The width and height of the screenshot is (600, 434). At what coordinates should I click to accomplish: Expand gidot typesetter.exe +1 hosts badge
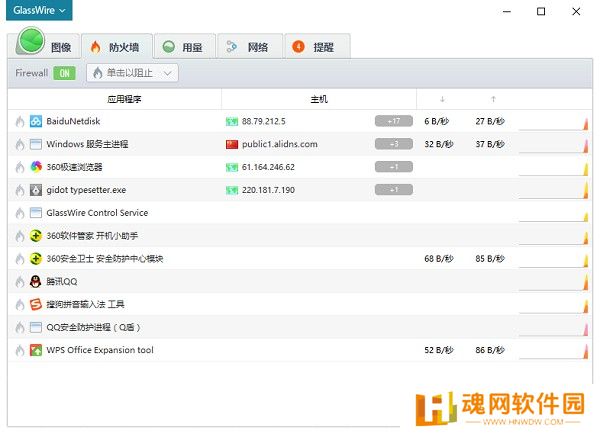[x=394, y=189]
